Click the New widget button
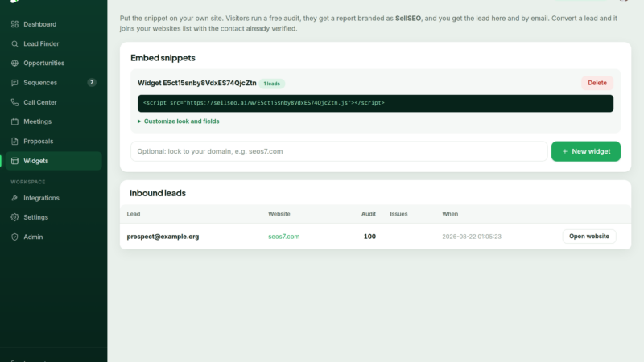 point(586,151)
